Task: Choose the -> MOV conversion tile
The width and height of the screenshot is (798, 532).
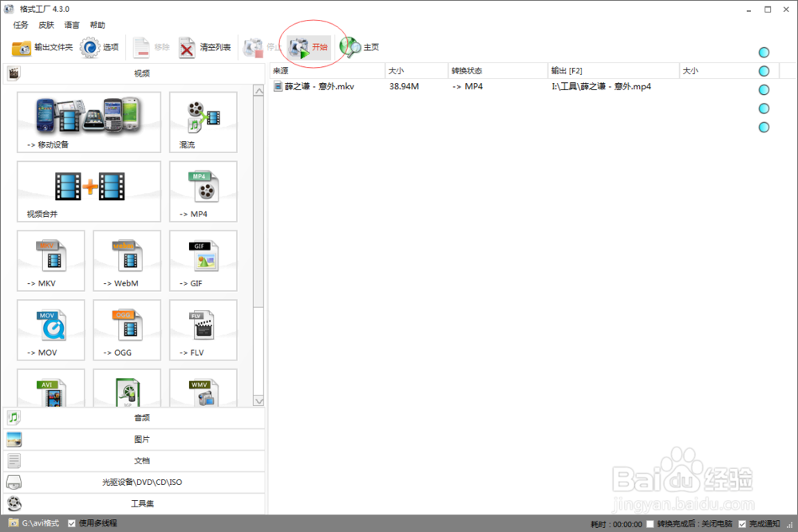Action: tap(51, 329)
